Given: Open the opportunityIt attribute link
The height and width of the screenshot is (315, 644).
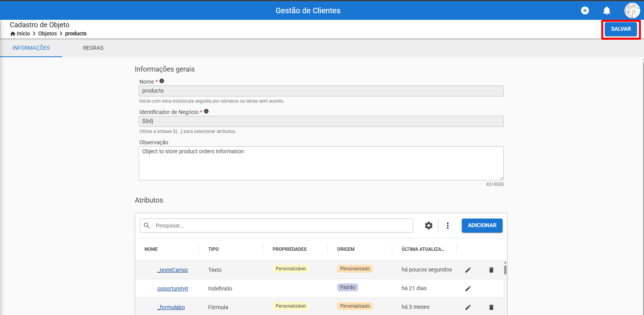Looking at the screenshot, I should (x=172, y=289).
